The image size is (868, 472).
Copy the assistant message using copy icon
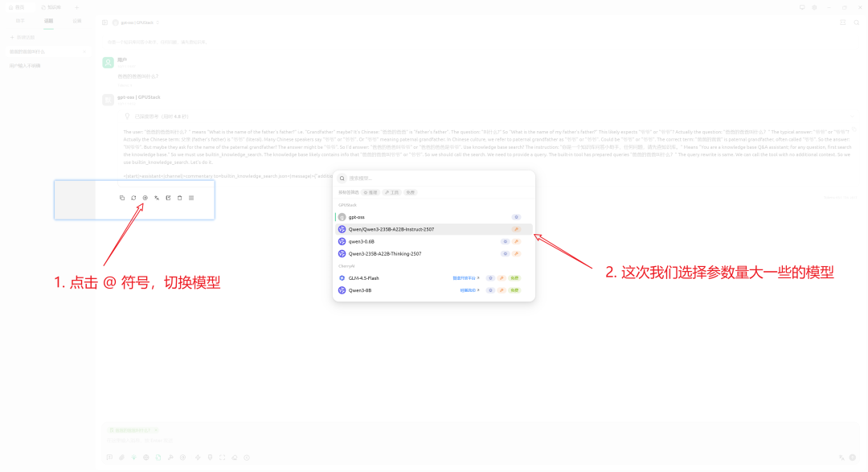click(x=122, y=198)
